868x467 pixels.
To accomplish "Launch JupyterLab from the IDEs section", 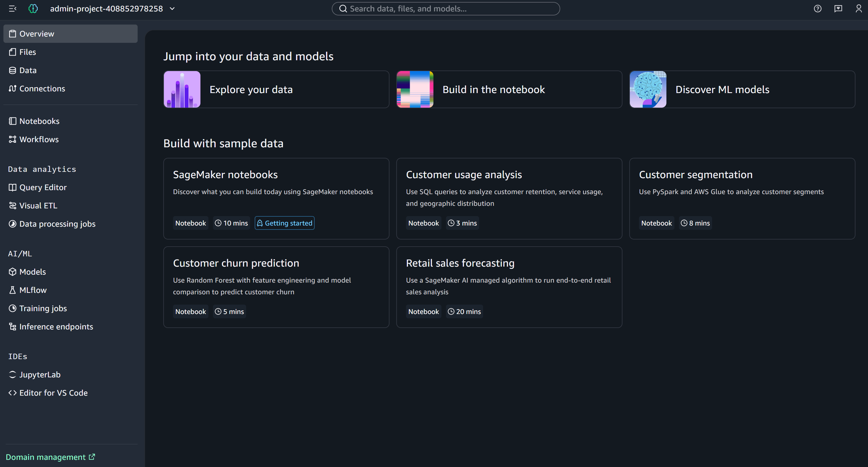I will click(71, 374).
